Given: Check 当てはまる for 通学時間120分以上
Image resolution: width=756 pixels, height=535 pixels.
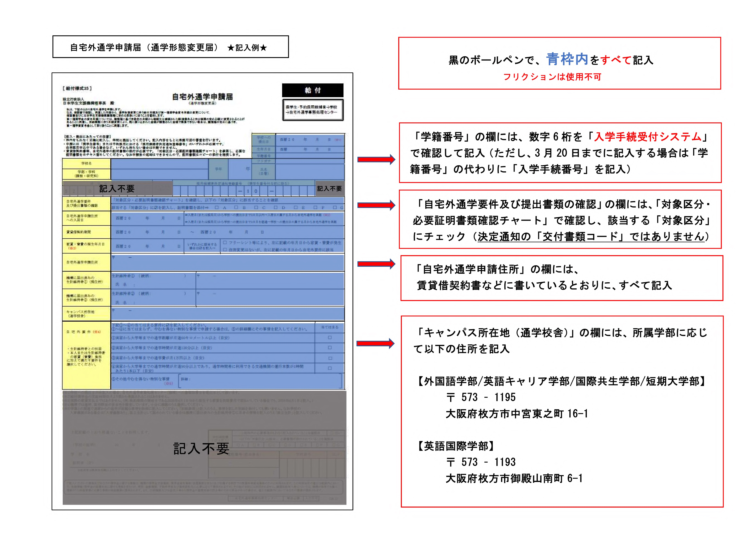Looking at the screenshot, I should tap(330, 348).
